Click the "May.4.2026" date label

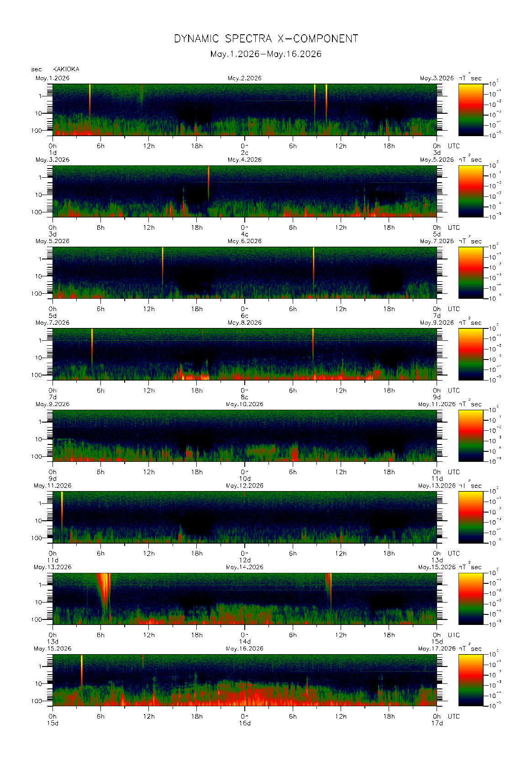(x=245, y=160)
